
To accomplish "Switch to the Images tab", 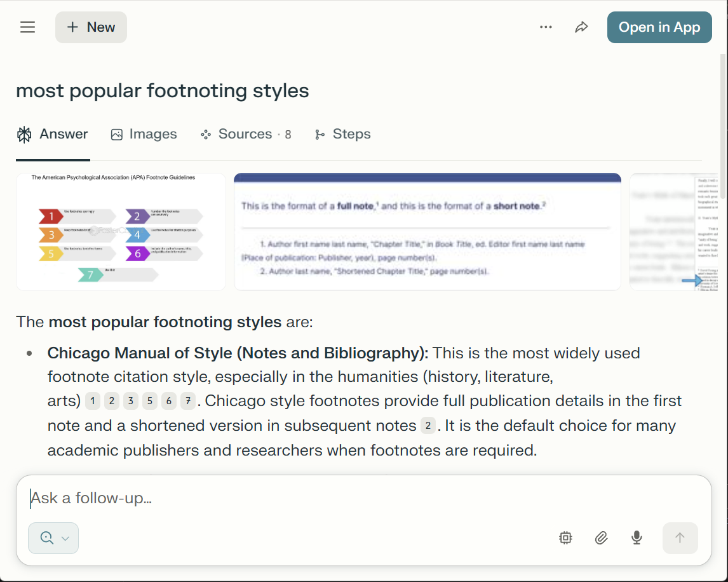I will [x=144, y=134].
